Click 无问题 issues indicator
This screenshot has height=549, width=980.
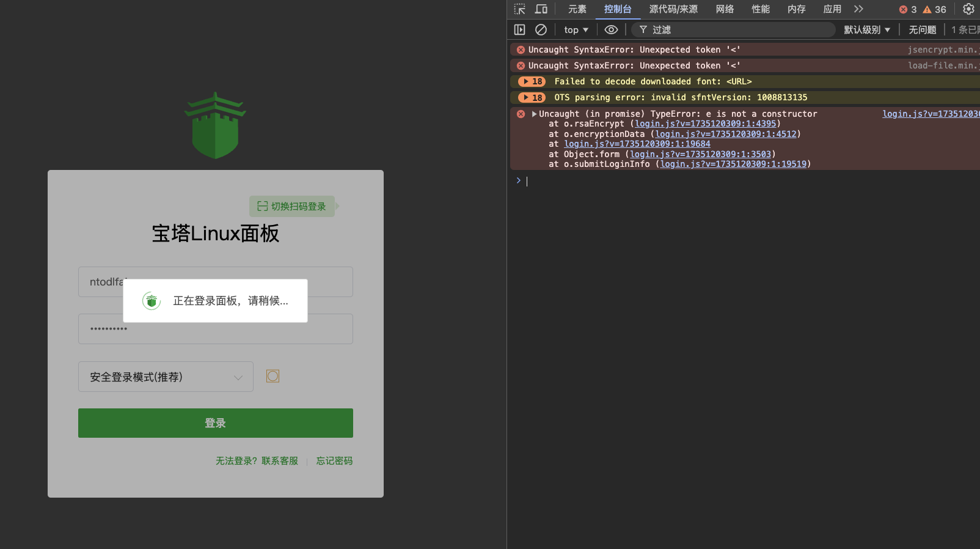pos(922,29)
